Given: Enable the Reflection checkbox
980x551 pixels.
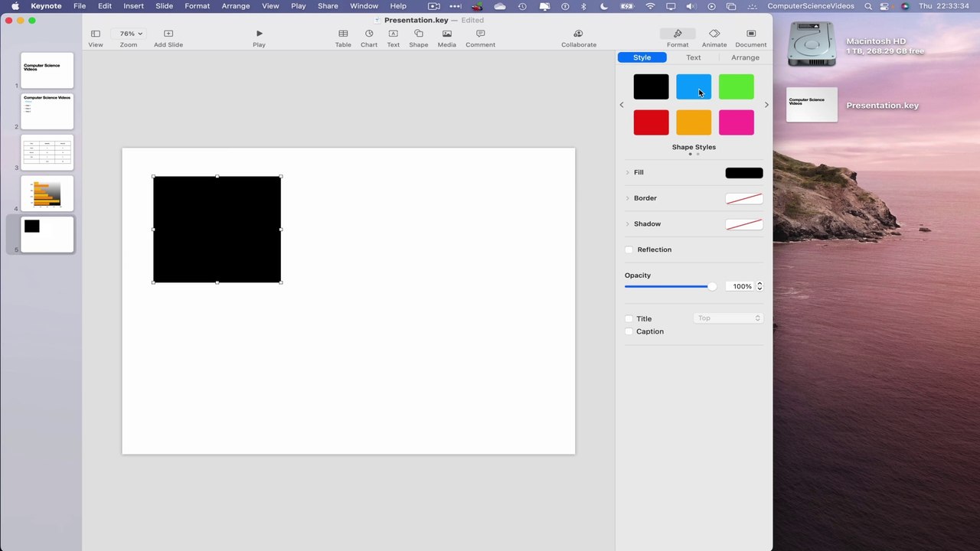Looking at the screenshot, I should [629, 249].
